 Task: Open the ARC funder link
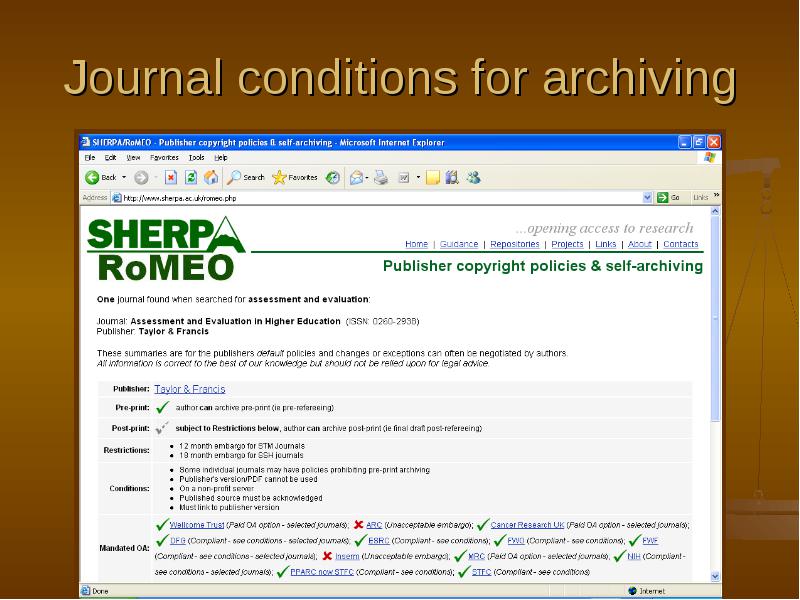coord(374,525)
